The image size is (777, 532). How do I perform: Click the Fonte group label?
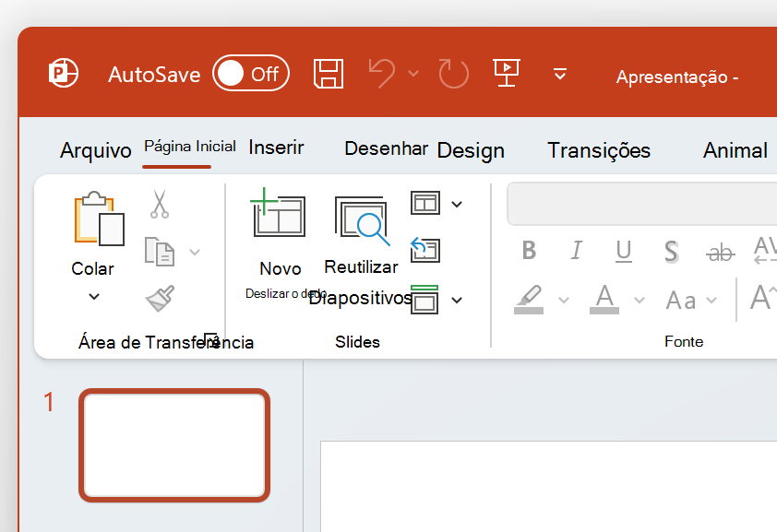(684, 341)
